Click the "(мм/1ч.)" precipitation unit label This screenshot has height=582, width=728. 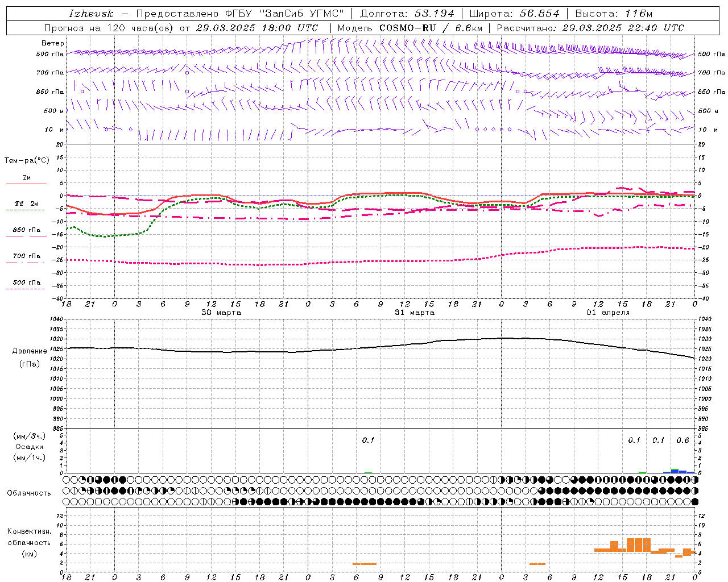click(x=30, y=458)
